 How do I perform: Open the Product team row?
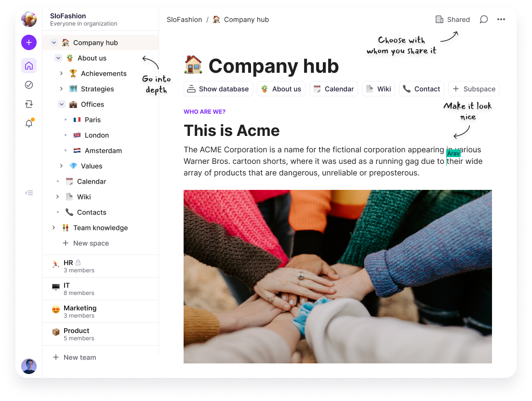100,334
